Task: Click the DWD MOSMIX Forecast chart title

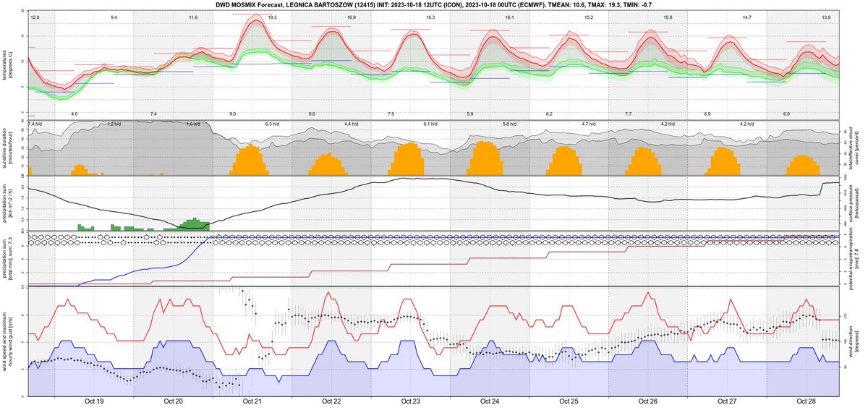Action: pyautogui.click(x=433, y=4)
